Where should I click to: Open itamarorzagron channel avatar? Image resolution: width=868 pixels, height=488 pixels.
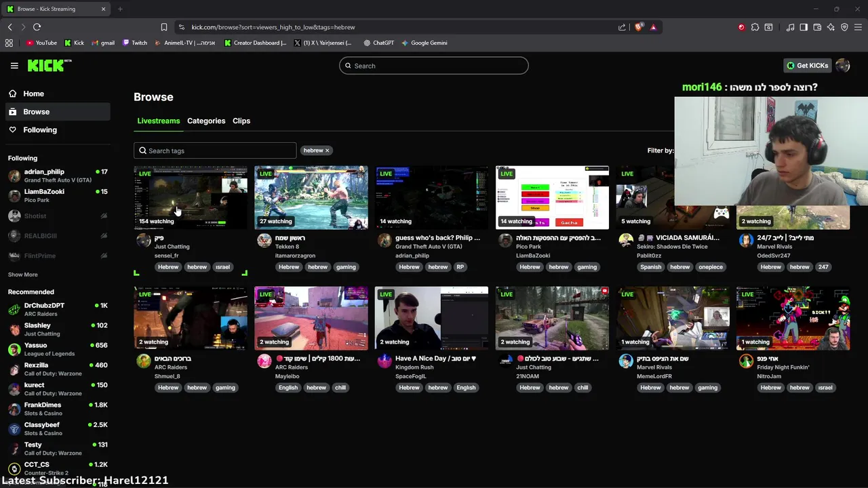pyautogui.click(x=264, y=241)
